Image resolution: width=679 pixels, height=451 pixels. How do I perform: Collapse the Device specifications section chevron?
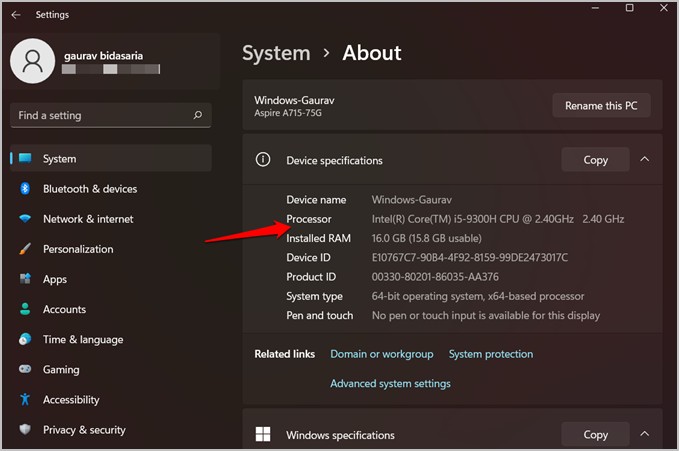pyautogui.click(x=645, y=159)
